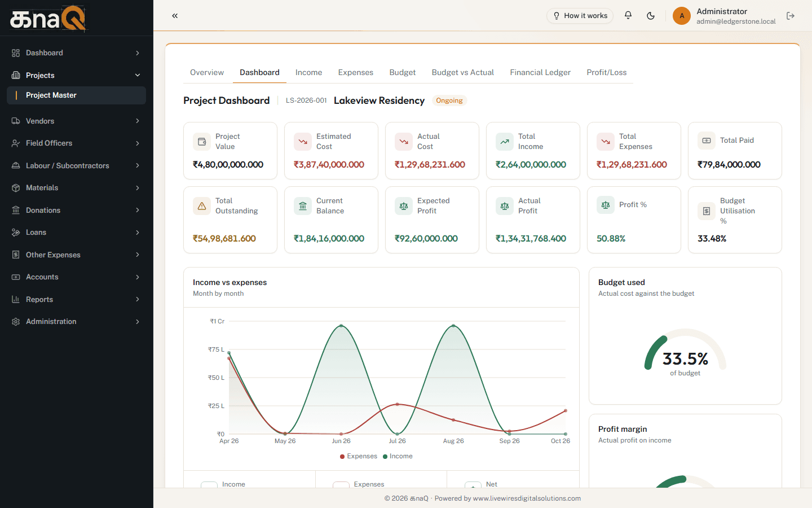This screenshot has width=812, height=508.
Task: Click the Budget Utilisation receipt icon
Action: tap(707, 211)
